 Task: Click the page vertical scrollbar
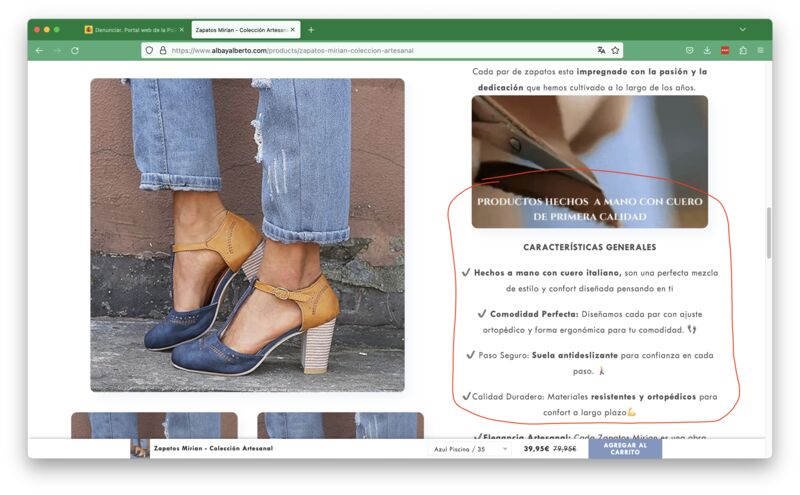click(x=768, y=233)
